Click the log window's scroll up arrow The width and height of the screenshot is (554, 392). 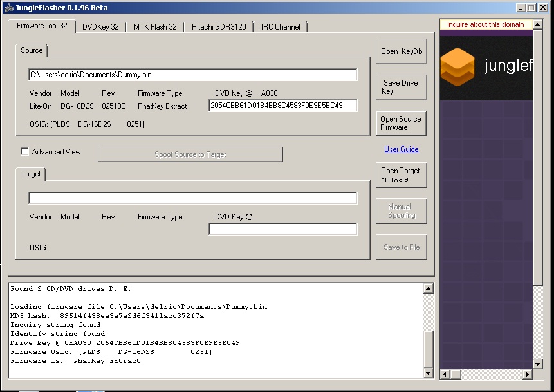(x=428, y=289)
